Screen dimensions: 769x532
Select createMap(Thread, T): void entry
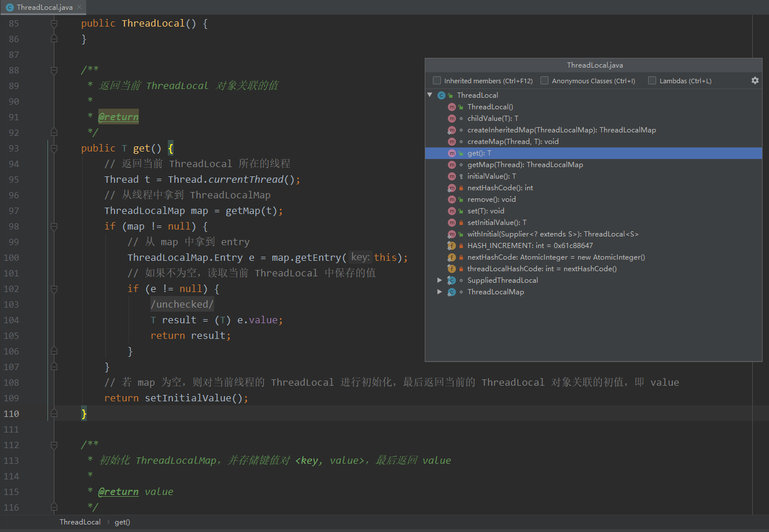click(594, 142)
